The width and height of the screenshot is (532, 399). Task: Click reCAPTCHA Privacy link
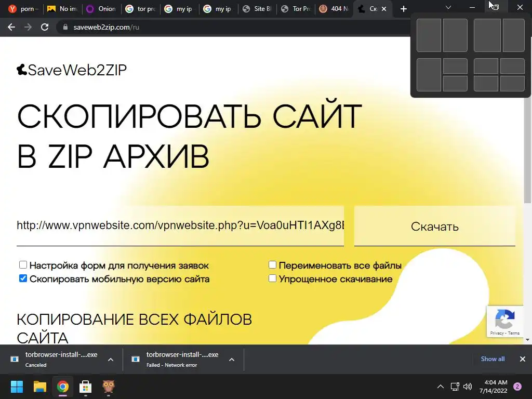tap(497, 333)
